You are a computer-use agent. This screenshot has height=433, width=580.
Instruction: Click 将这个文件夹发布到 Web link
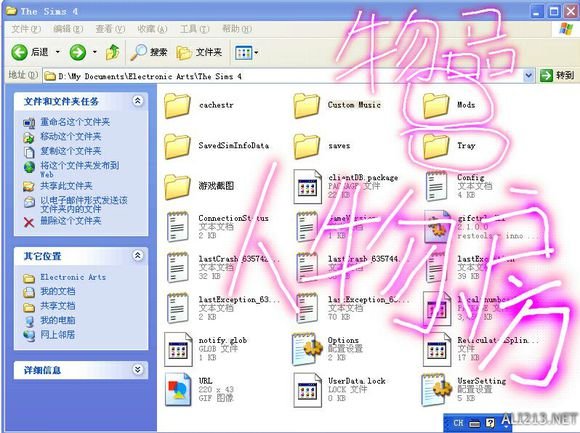tap(80, 169)
